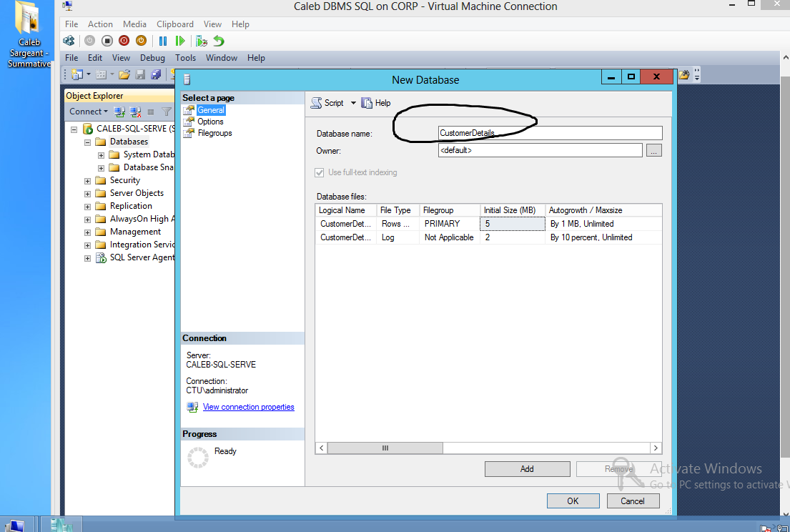Open the Caleb Sargeant Summative desktop folder

(28, 34)
